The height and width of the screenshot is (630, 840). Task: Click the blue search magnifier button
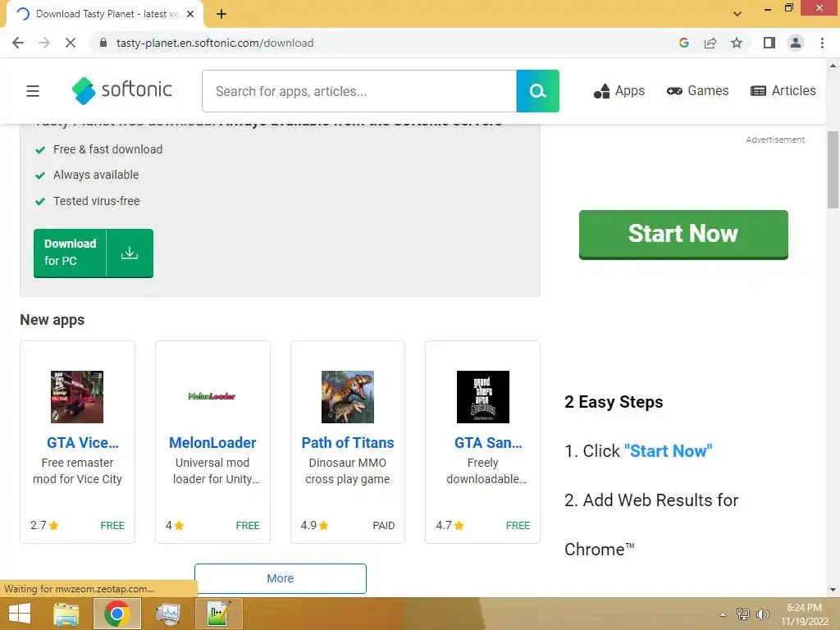[537, 91]
